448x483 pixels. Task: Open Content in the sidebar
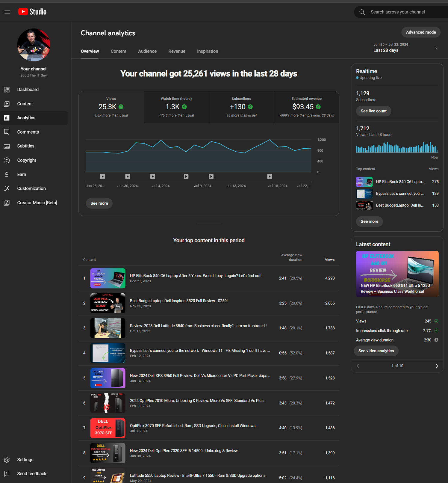coord(34,104)
